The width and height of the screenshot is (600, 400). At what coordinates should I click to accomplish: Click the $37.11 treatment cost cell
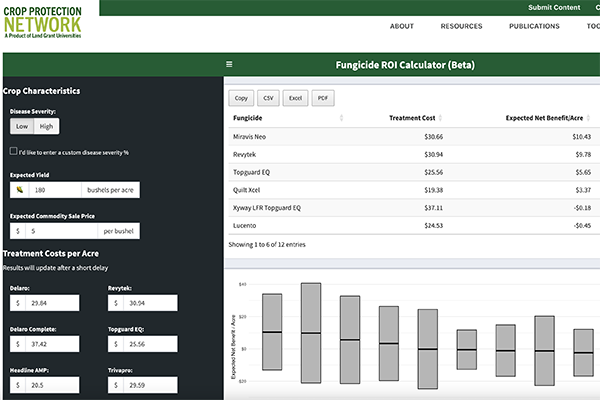tap(434, 208)
